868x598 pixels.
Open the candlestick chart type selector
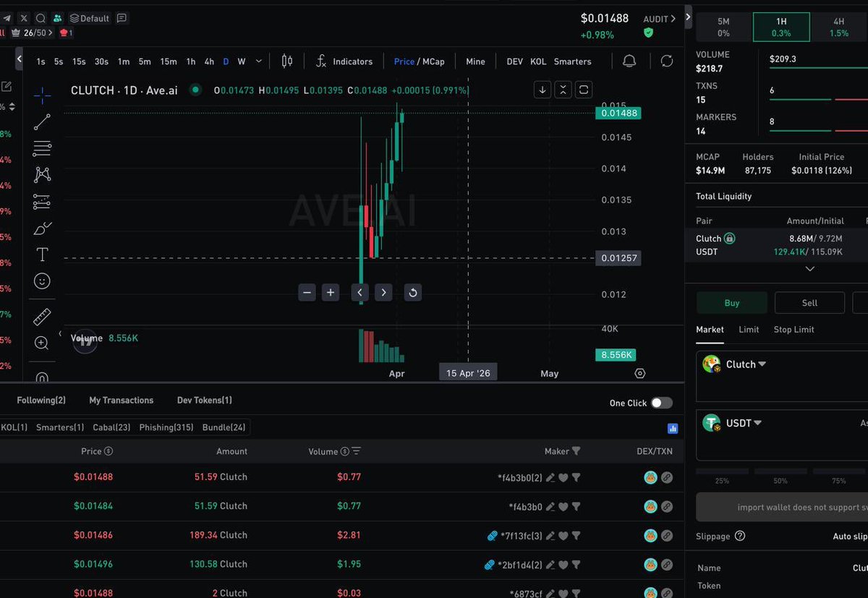287,61
